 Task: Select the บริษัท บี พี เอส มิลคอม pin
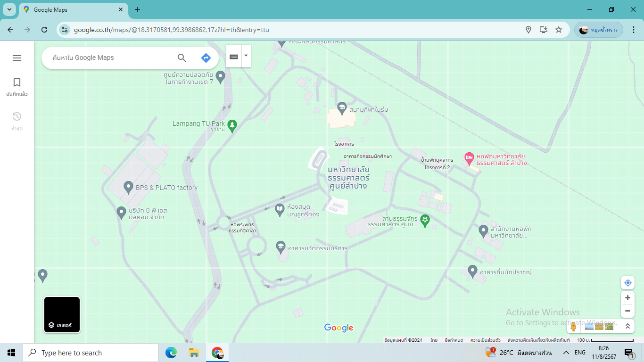pos(122,213)
